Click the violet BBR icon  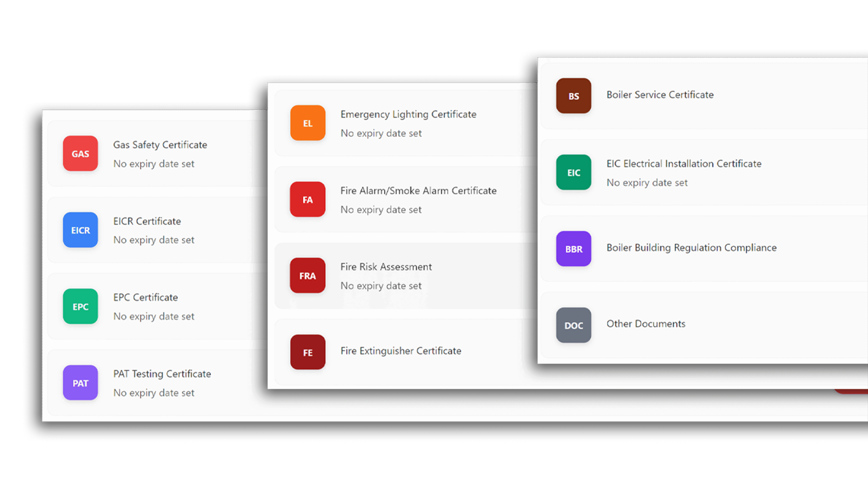click(573, 249)
